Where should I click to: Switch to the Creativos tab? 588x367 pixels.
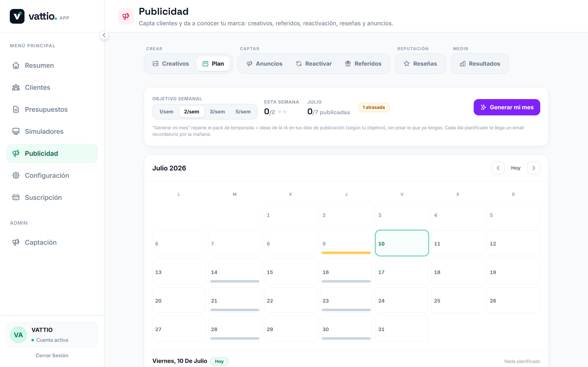click(171, 64)
